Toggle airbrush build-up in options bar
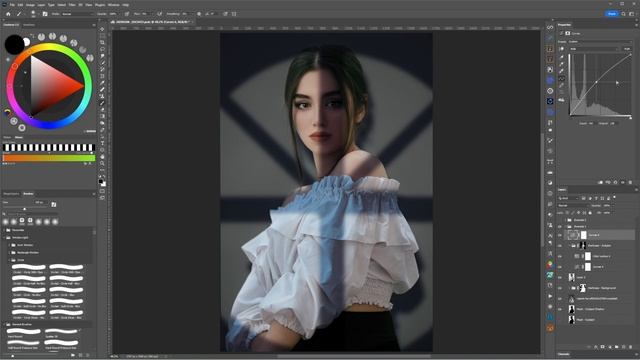Viewport: 640px width, 360px height. point(160,14)
